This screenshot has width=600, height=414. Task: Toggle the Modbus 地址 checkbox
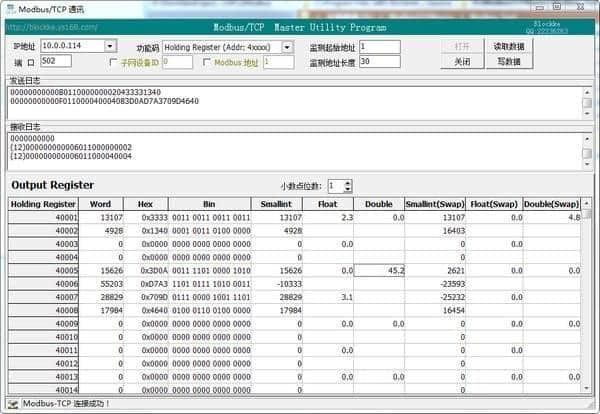pos(206,62)
